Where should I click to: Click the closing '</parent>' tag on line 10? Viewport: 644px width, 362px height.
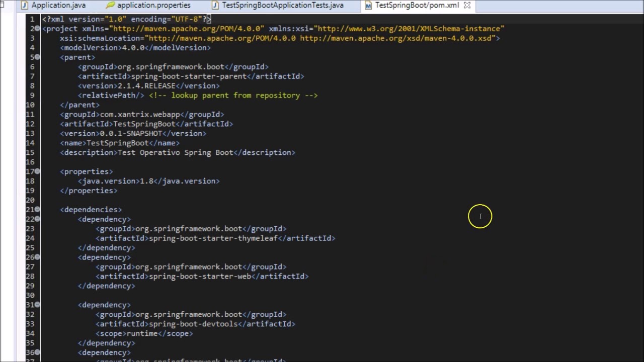tap(79, 105)
